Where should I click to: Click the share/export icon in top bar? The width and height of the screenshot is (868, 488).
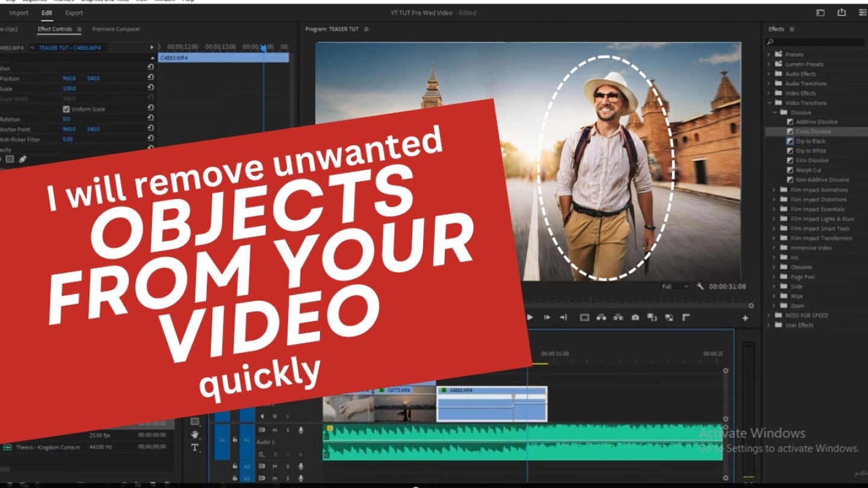point(841,13)
